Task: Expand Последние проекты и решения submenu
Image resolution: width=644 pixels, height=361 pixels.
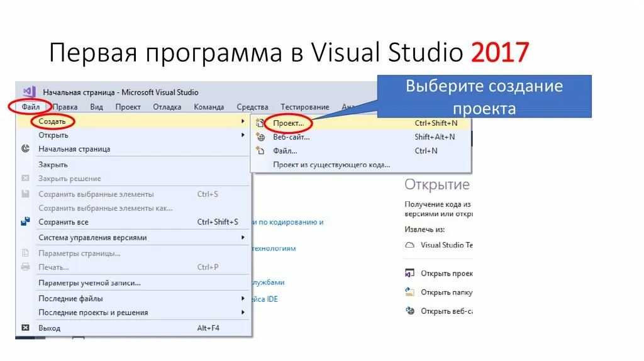Action: point(243,313)
